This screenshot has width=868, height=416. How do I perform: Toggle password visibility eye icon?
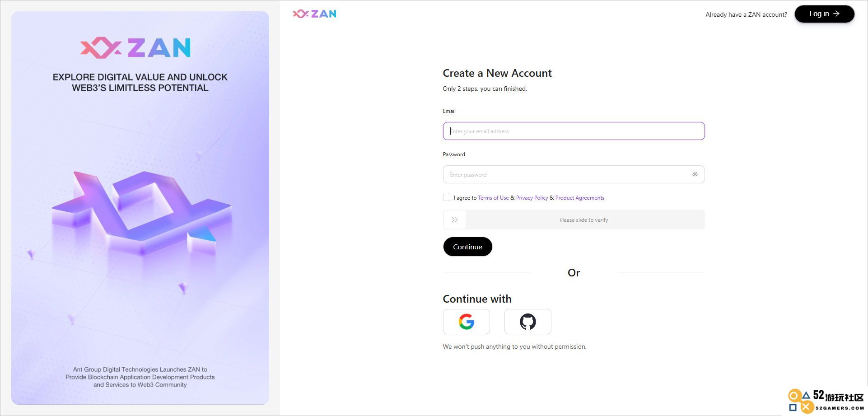(695, 174)
